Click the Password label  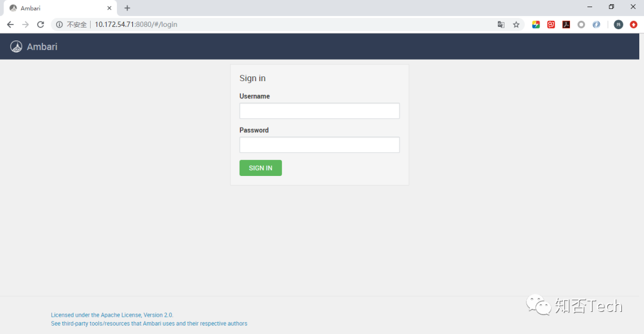pyautogui.click(x=254, y=130)
